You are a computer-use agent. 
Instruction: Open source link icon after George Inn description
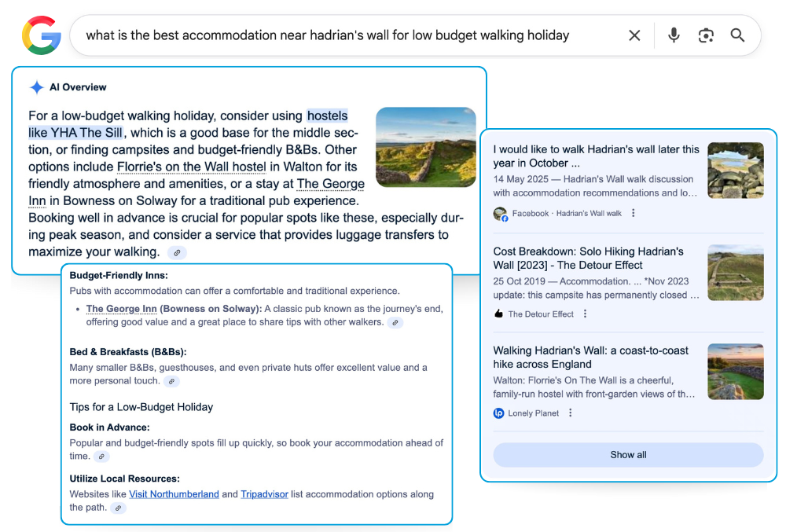(x=395, y=323)
